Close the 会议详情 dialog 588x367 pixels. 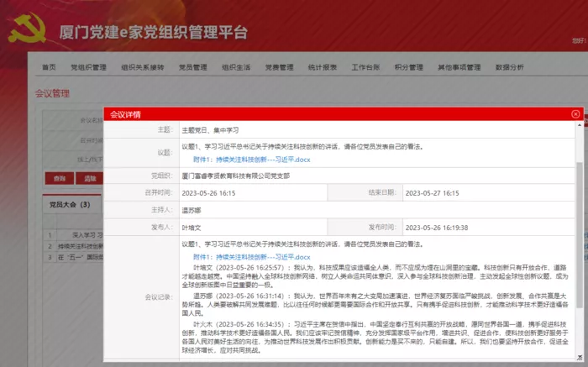[575, 114]
